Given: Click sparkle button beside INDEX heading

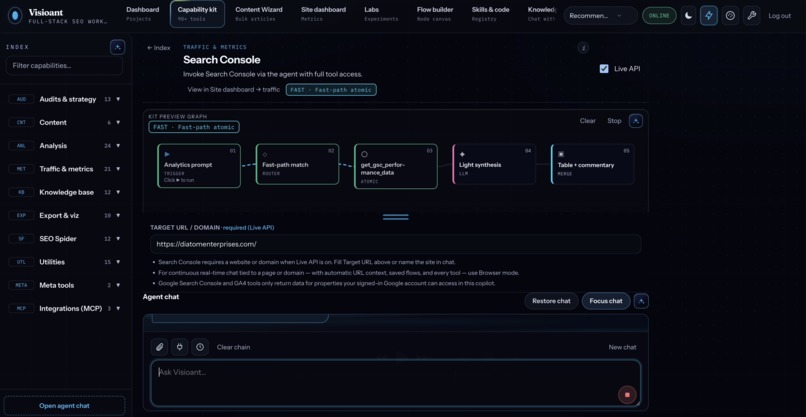Looking at the screenshot, I should click(x=118, y=47).
